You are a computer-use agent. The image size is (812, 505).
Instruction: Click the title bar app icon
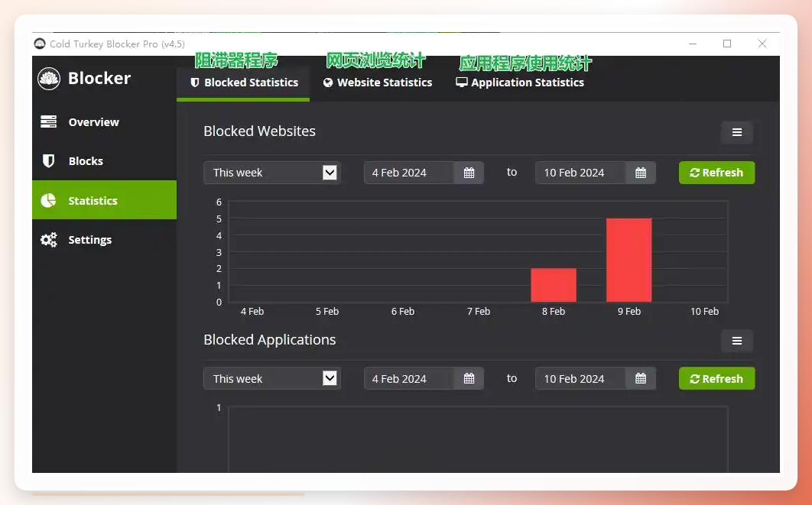pos(39,44)
